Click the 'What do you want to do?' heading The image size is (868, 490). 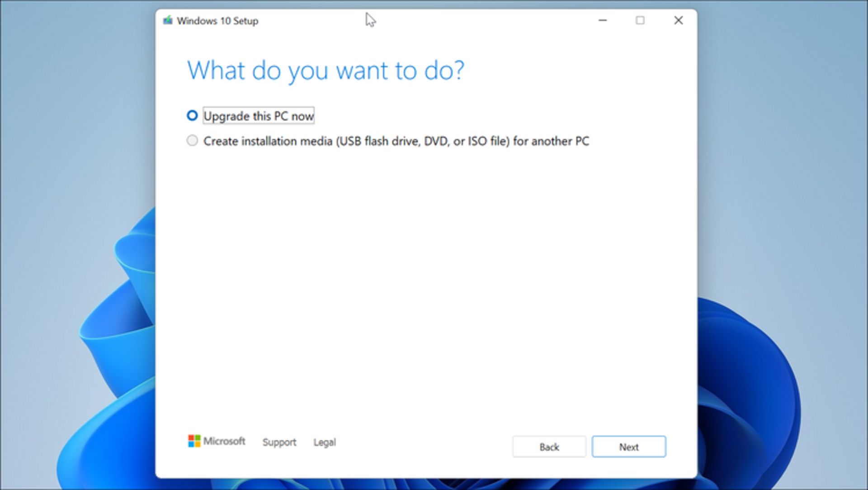pyautogui.click(x=325, y=70)
